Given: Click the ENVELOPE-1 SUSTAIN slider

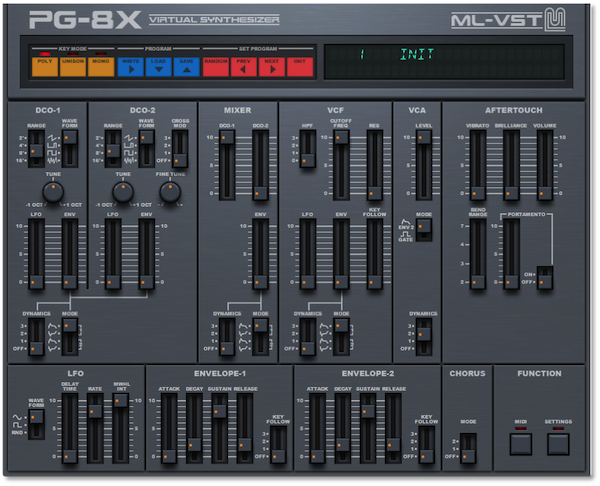Looking at the screenshot, I should (220, 429).
